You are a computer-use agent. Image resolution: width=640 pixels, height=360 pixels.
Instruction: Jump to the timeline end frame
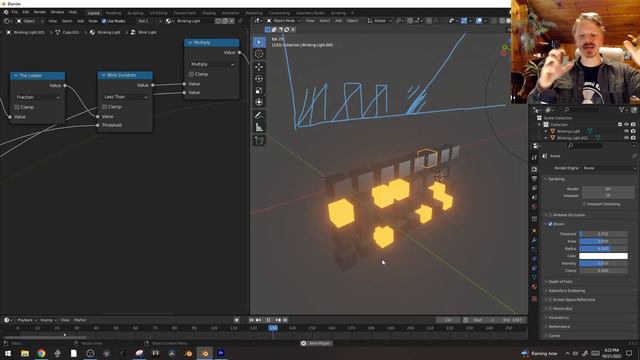click(285, 320)
